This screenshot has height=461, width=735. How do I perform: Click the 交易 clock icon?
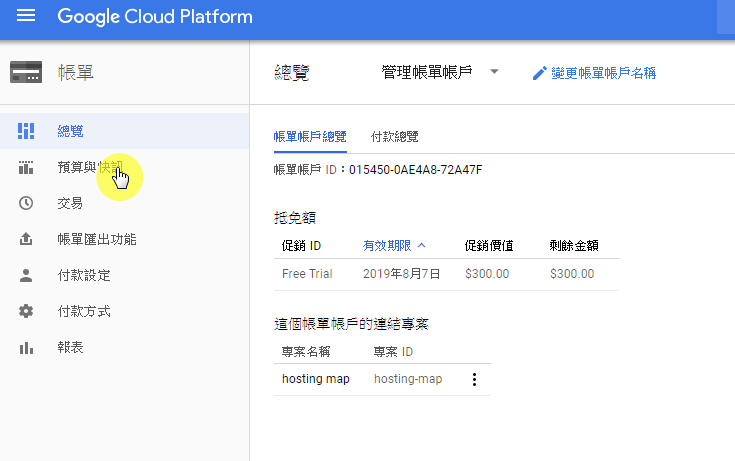26,203
